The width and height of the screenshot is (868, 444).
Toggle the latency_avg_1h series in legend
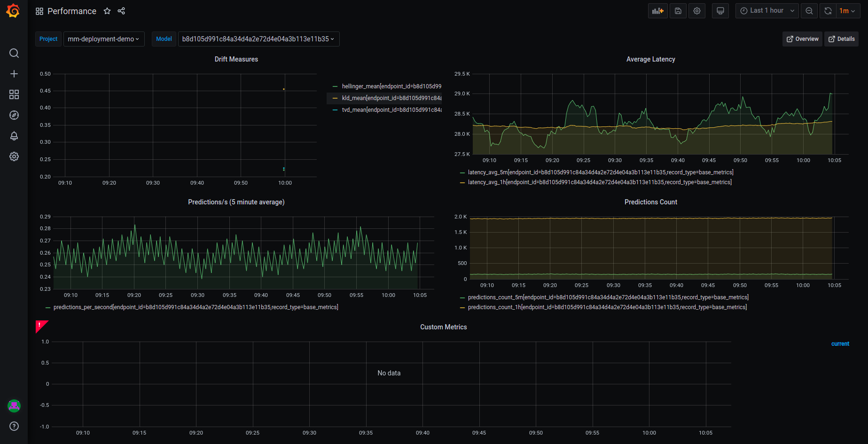600,182
